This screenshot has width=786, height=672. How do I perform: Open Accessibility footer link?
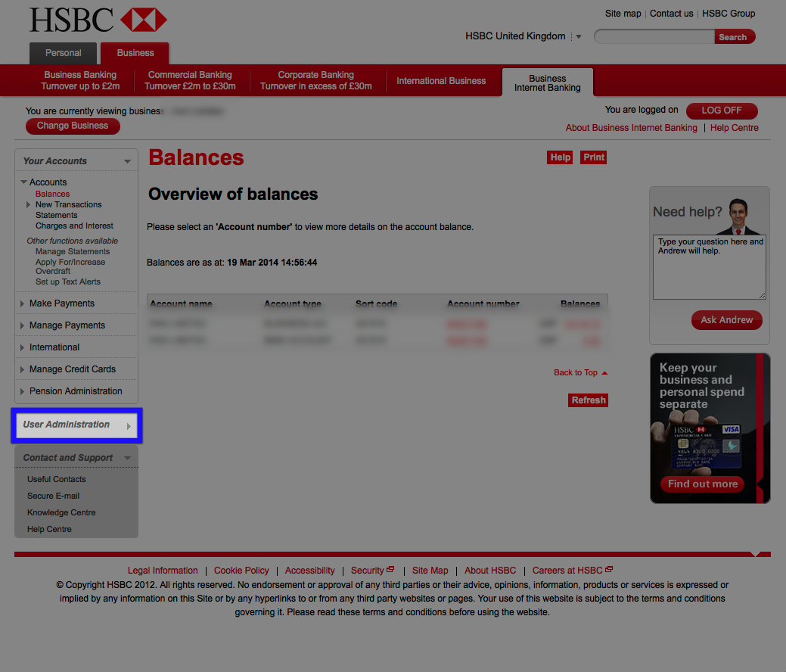(x=310, y=571)
